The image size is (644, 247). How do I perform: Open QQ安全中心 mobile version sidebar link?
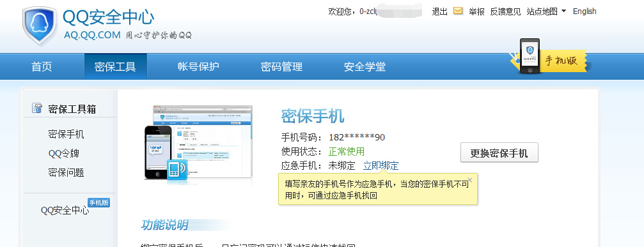65,211
